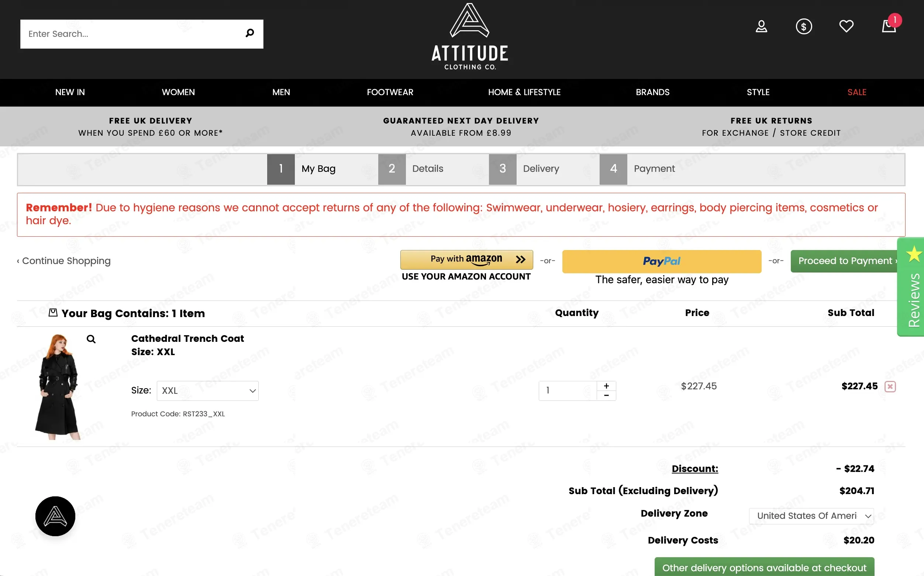
Task: Open the Delivery Zone dropdown
Action: pyautogui.click(x=811, y=516)
